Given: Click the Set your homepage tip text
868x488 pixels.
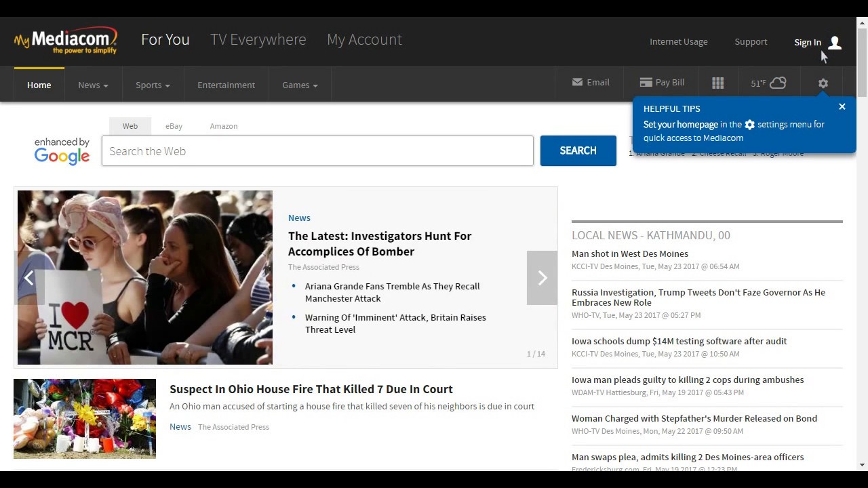Looking at the screenshot, I should point(681,125).
